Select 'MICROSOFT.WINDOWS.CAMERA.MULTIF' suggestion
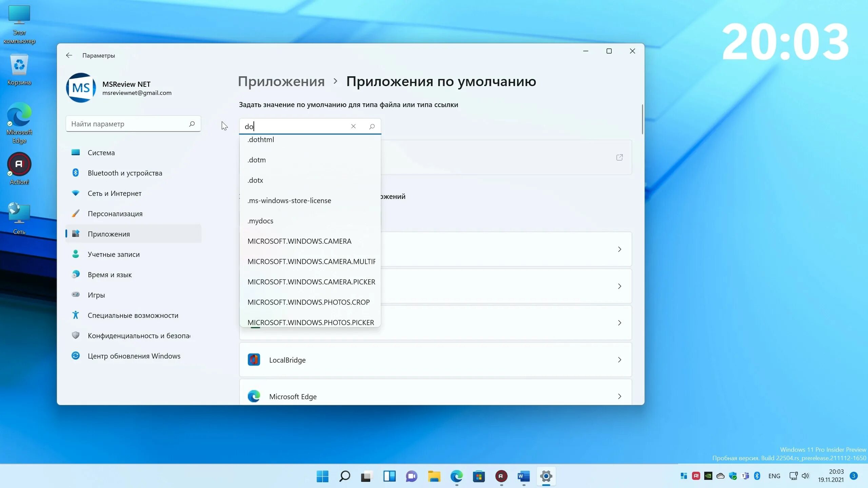 [310, 262]
